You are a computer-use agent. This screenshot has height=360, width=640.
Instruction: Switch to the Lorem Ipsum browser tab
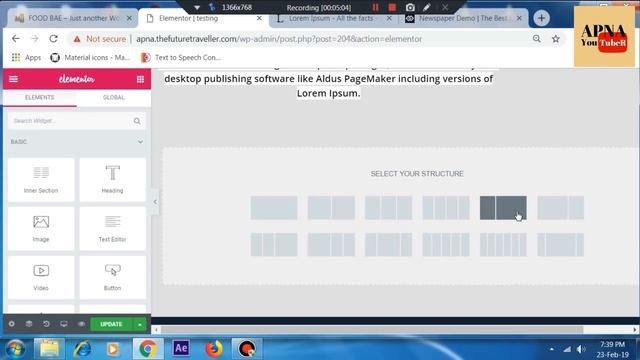(x=331, y=18)
